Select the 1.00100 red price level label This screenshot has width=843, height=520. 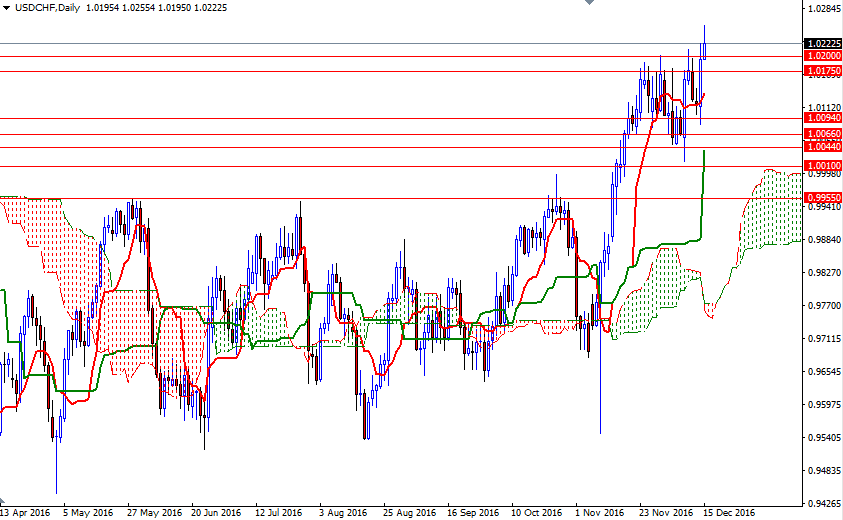[823, 166]
